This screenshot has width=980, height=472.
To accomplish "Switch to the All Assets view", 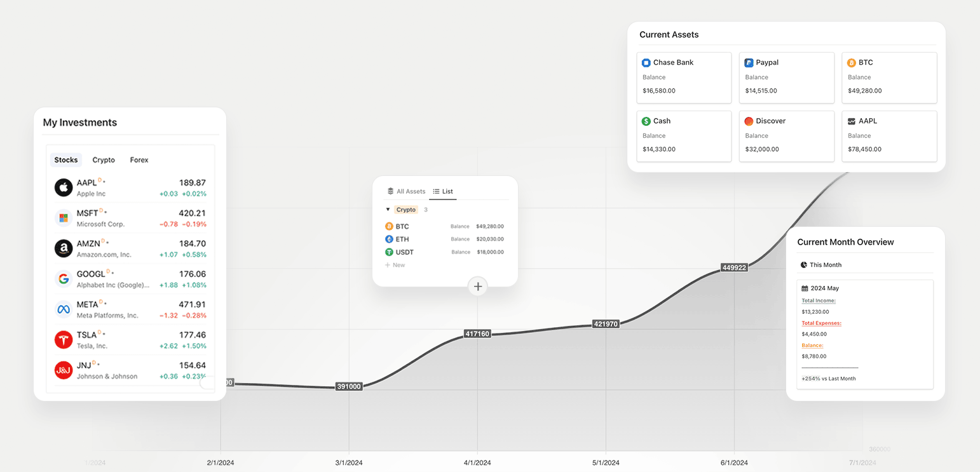I will tap(405, 191).
